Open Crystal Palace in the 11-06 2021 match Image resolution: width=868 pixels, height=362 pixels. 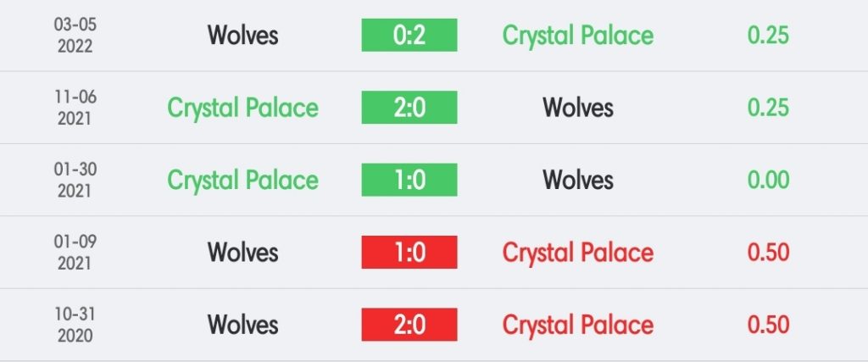pos(243,108)
